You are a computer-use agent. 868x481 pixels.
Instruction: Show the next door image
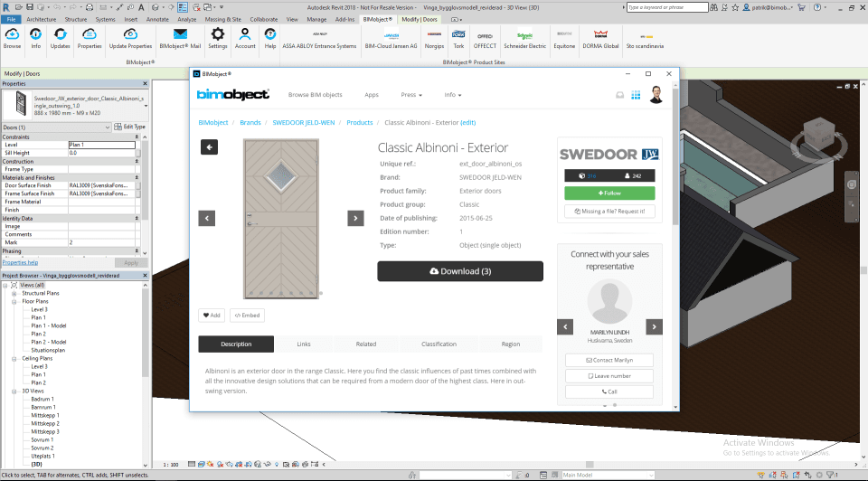tap(355, 218)
